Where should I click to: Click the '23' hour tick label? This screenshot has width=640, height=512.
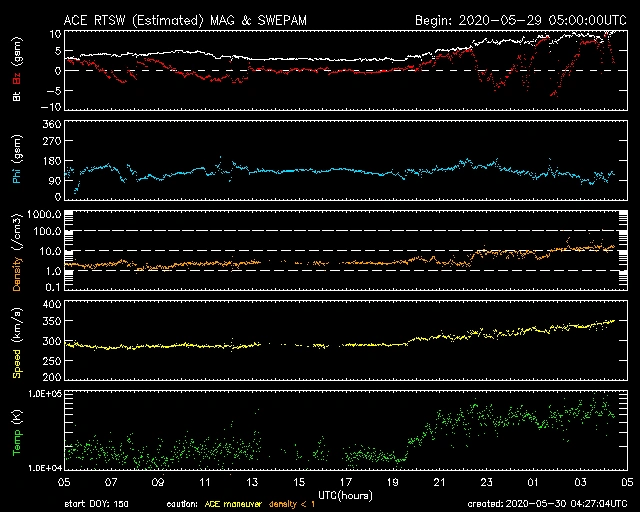[487, 482]
